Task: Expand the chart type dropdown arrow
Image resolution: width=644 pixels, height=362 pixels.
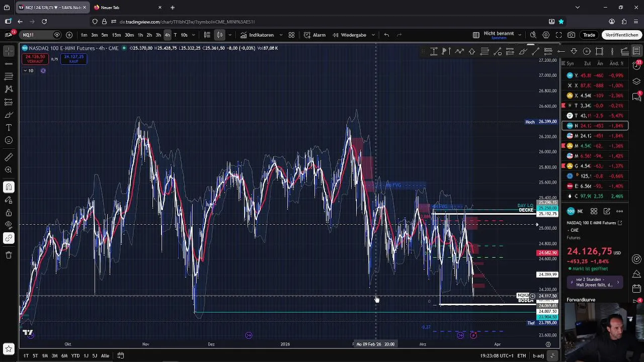Action: (230, 35)
